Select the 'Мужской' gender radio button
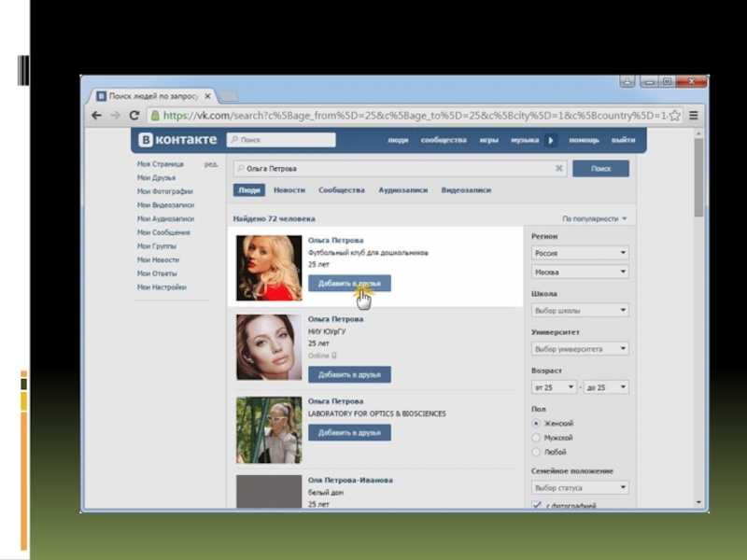747x560 pixels. [x=536, y=438]
